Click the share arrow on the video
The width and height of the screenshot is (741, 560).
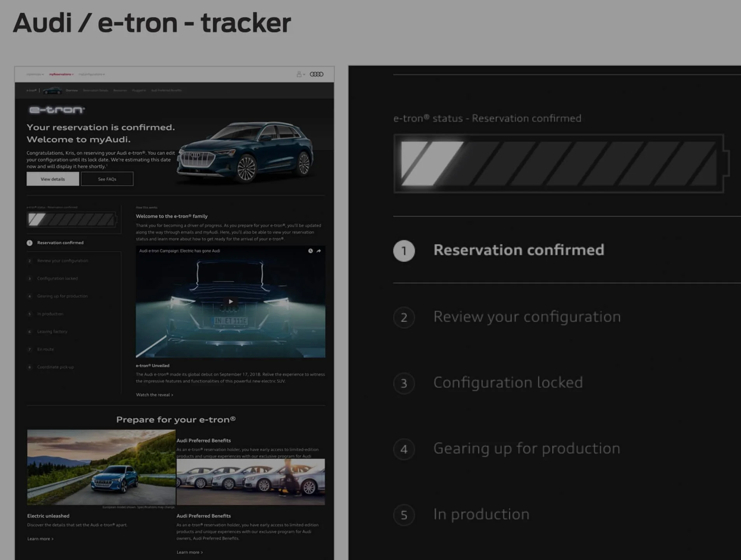(x=319, y=251)
